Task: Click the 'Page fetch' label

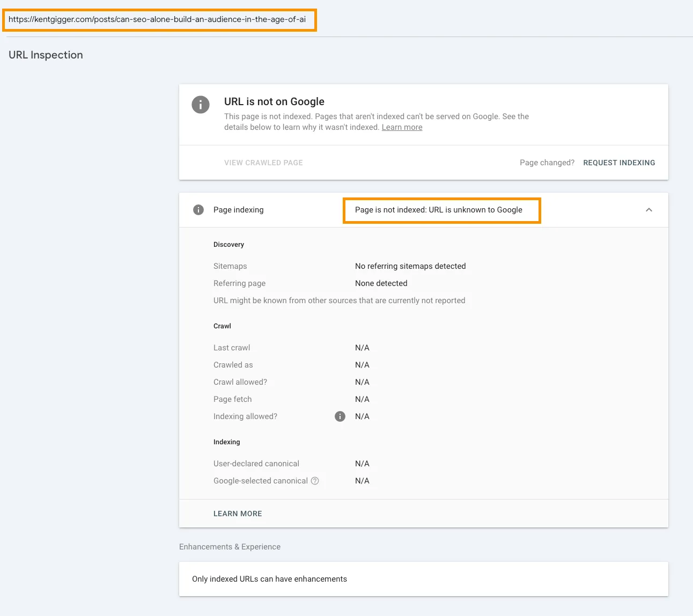Action: [232, 399]
